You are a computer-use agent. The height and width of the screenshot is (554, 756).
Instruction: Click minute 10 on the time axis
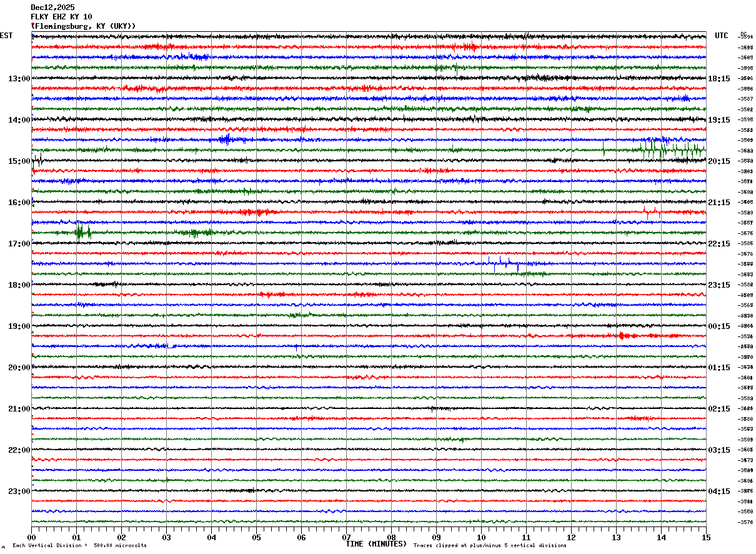tap(481, 538)
